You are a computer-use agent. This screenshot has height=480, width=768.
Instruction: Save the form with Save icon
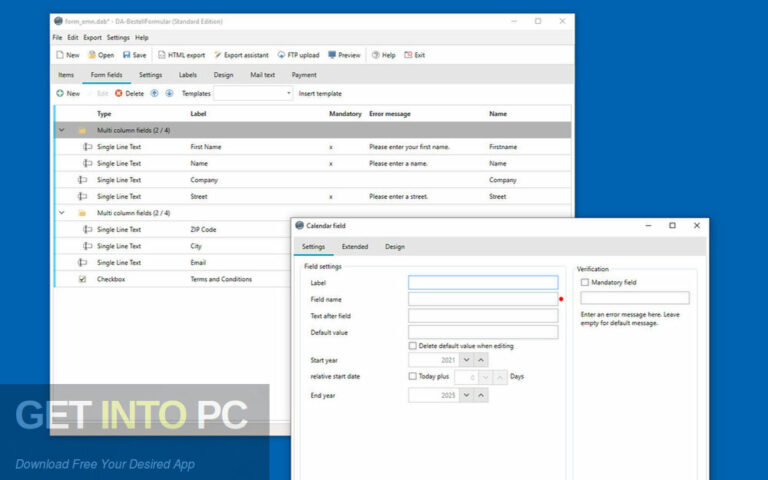(135, 55)
